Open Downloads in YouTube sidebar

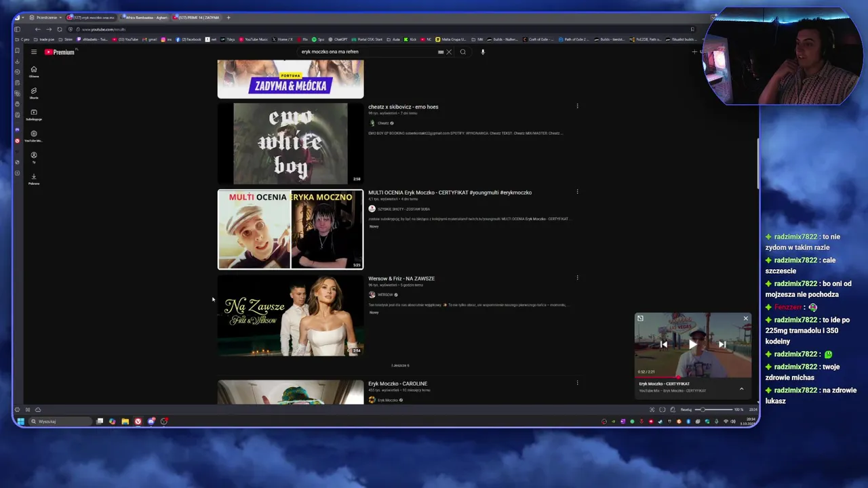click(34, 179)
